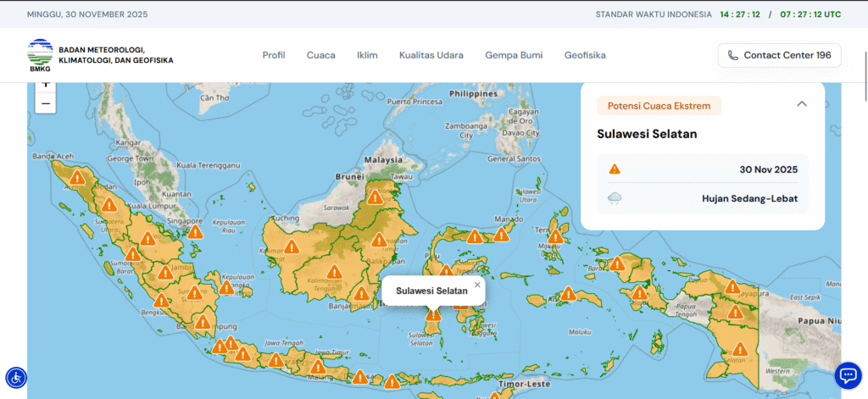
Task: Open the Iklim navigation menu
Action: pos(367,55)
